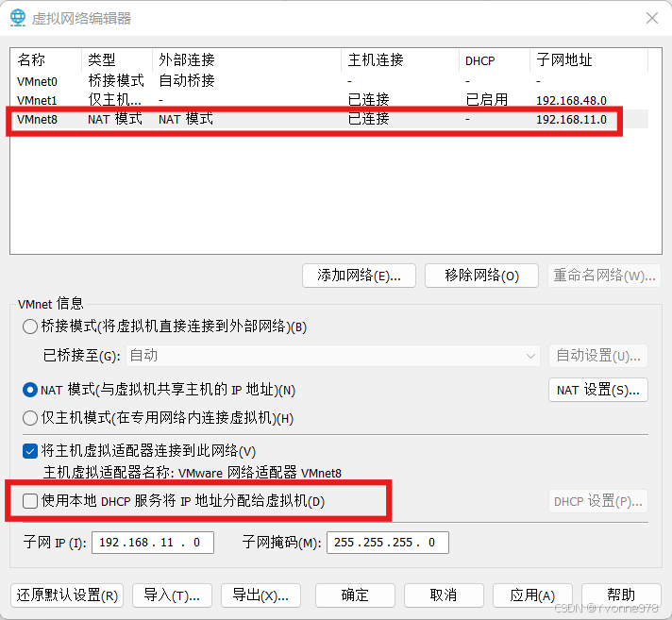672x620 pixels.
Task: Confirm with the 确定 button
Action: pos(355,595)
